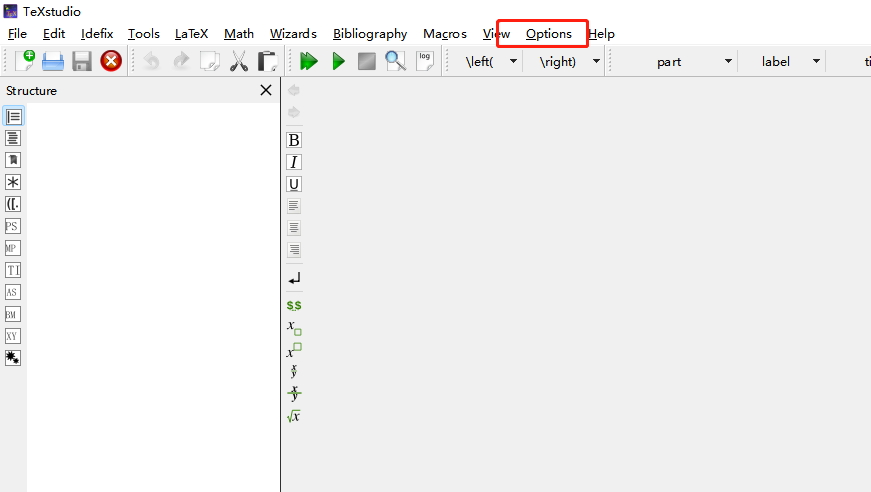
Task: Show the structure view in side panel
Action: [x=13, y=117]
